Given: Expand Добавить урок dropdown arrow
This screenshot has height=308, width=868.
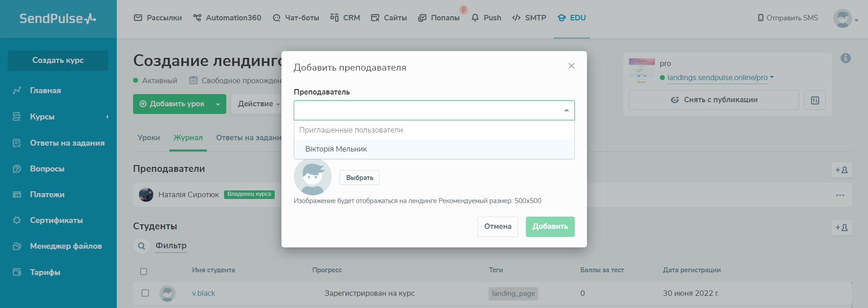Looking at the screenshot, I should (218, 104).
